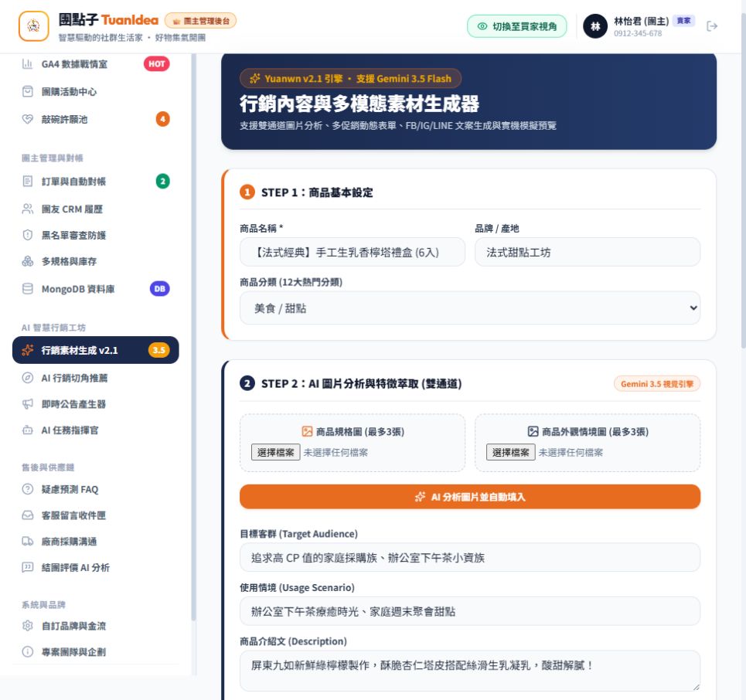The height and width of the screenshot is (700, 746).
Task: Go to 敲碗許願池 sidebar item
Action: pos(96,119)
